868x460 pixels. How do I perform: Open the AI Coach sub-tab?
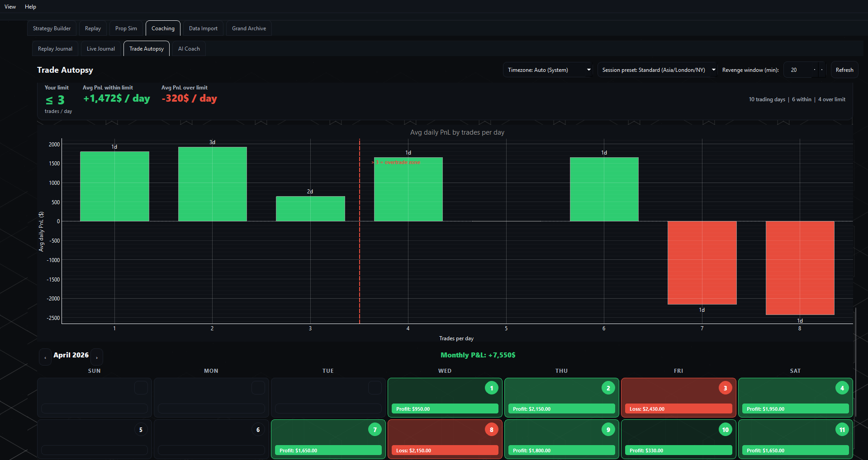189,49
